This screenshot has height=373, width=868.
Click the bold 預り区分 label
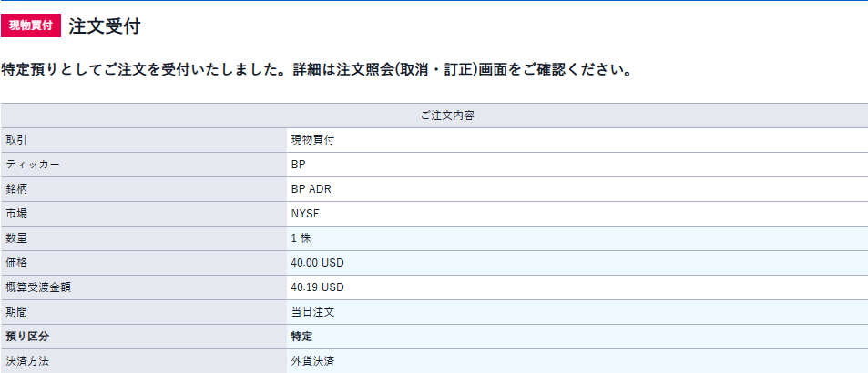[x=27, y=336]
